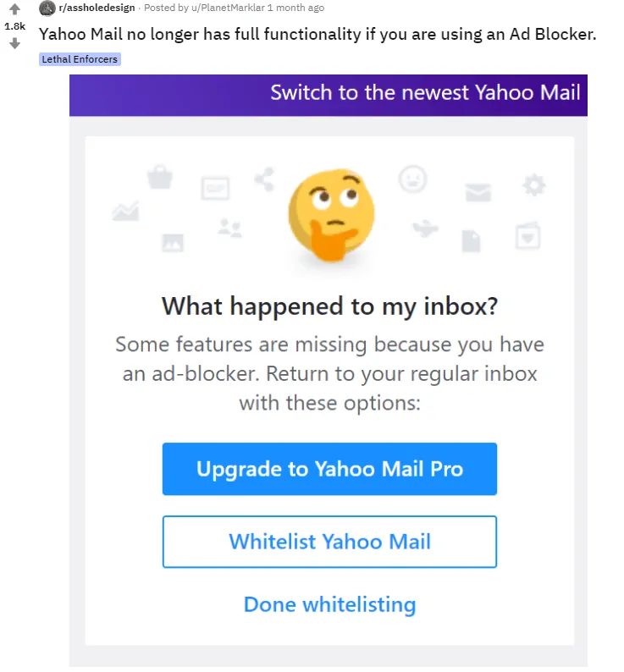Click the faded shopping bag icon
624x672 pixels.
click(159, 177)
